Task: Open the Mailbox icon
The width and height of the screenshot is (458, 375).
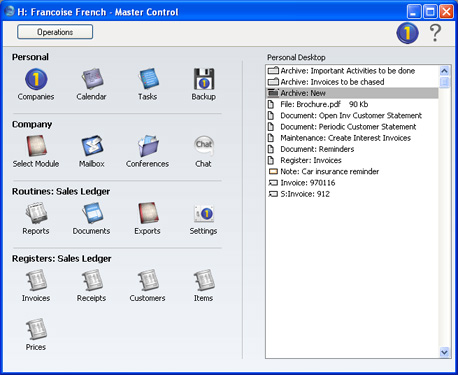Action: (92, 146)
